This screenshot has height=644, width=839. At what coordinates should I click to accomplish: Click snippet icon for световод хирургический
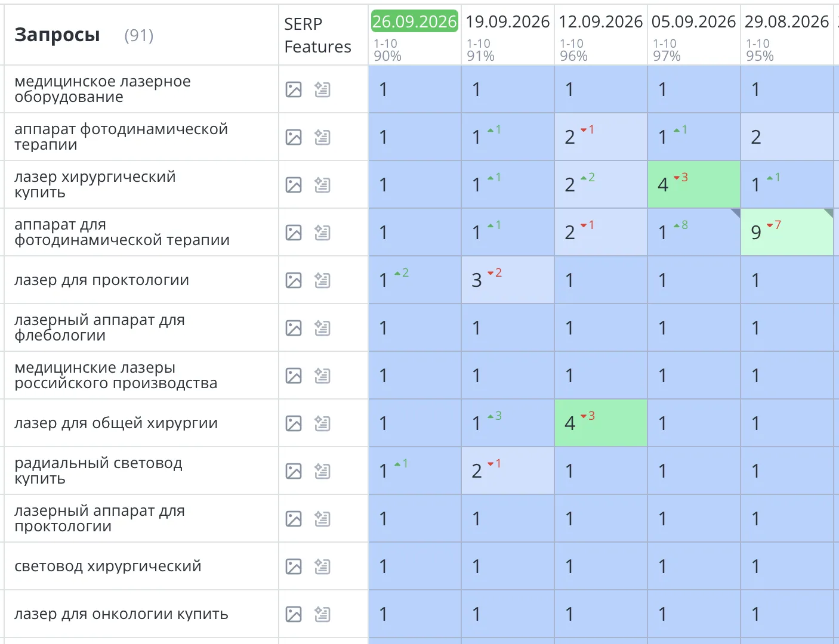[x=322, y=566]
